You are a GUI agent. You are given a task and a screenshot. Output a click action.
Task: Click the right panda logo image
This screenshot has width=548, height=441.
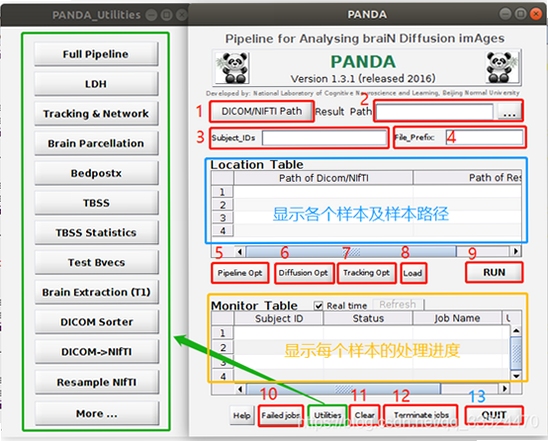(502, 67)
